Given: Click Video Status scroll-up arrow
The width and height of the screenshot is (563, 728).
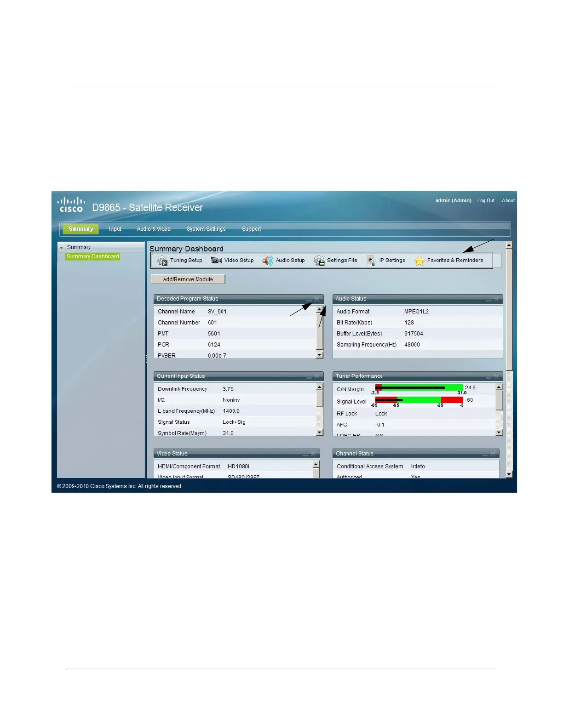Looking at the screenshot, I should click(x=316, y=464).
